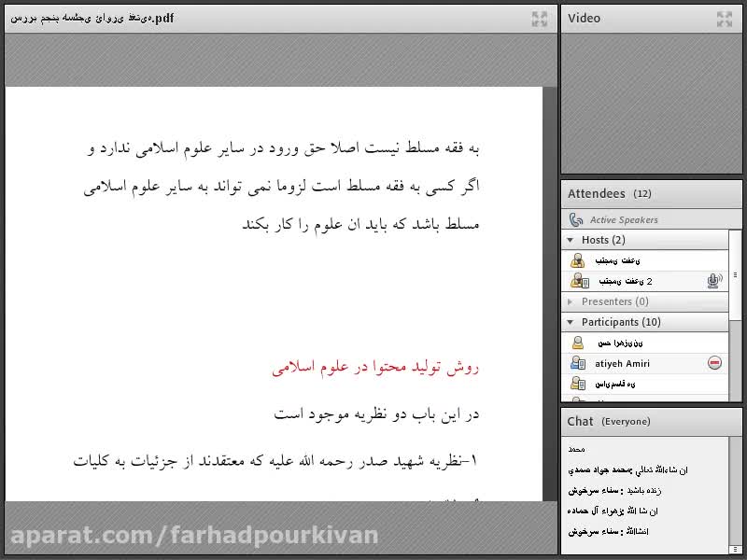Click the Active Speakers phone icon

pyautogui.click(x=576, y=220)
